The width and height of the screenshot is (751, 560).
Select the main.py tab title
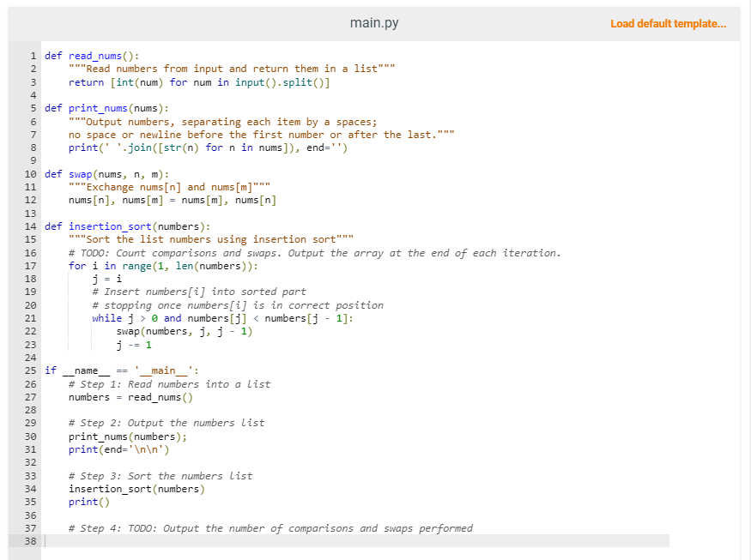coord(374,23)
